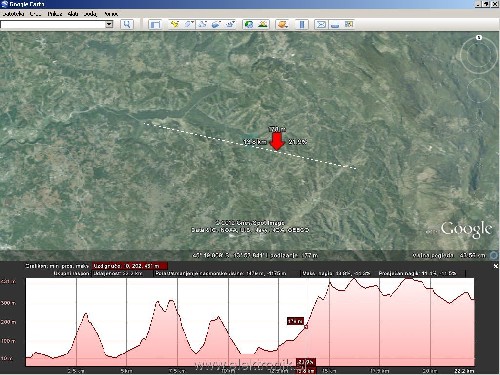Image resolution: width=500 pixels, height=375 pixels.
Task: Select the Add Placemark pushpin tool
Action: pyautogui.click(x=174, y=24)
